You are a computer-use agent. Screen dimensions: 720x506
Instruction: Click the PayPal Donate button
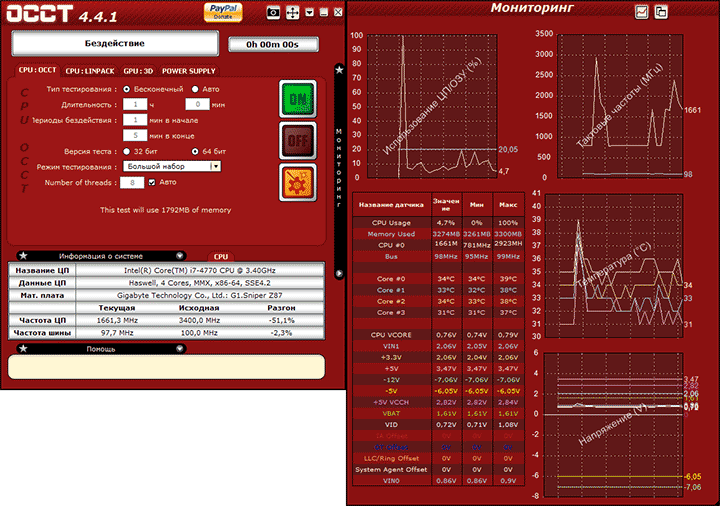click(223, 12)
